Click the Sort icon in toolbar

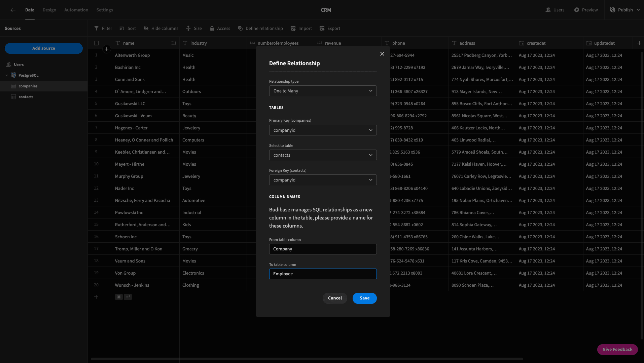tap(122, 29)
